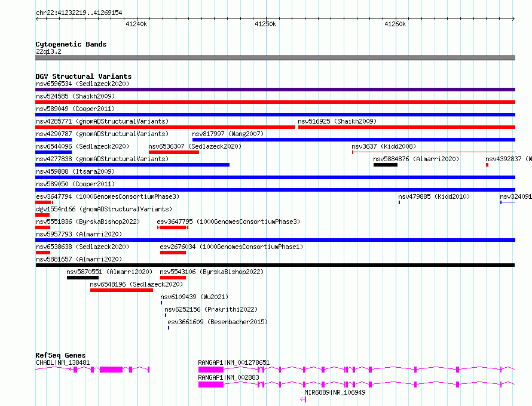532x406 pixels.
Task: Select the 22q13.2 band label
Action: tap(48, 51)
